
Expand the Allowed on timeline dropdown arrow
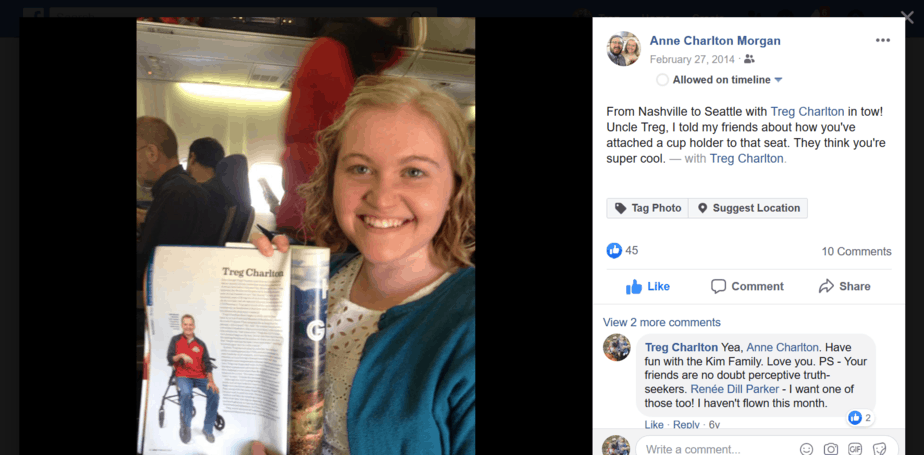778,80
